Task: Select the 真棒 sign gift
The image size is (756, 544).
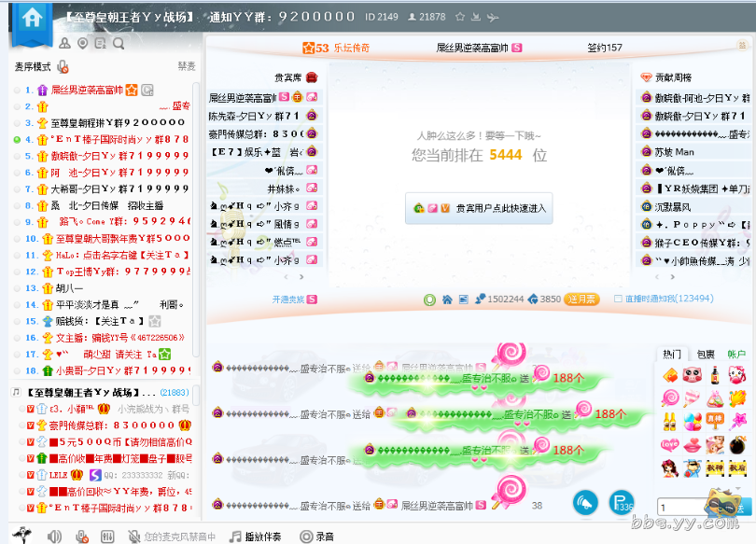Action: point(715,421)
